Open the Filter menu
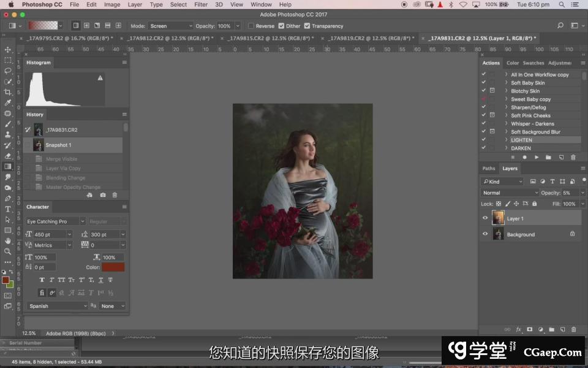This screenshot has width=588, height=368. 201,4
